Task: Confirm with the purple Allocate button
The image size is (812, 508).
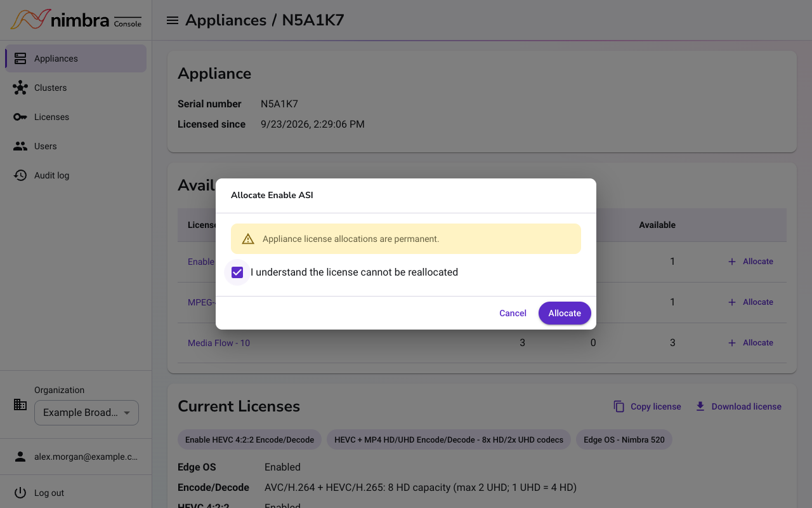Action: pyautogui.click(x=565, y=313)
